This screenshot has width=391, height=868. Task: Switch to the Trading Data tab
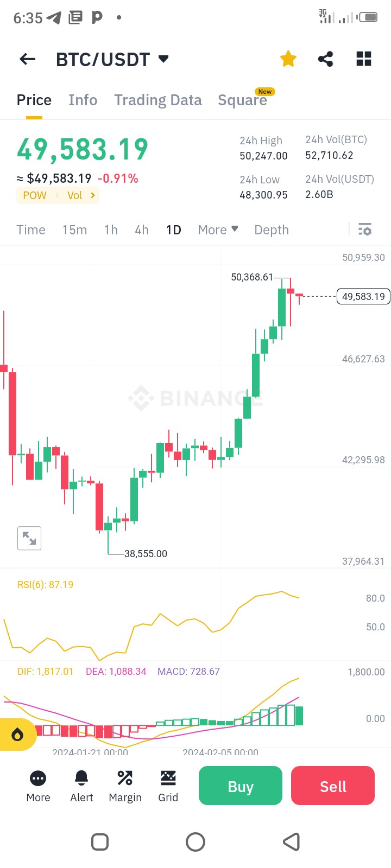[157, 100]
